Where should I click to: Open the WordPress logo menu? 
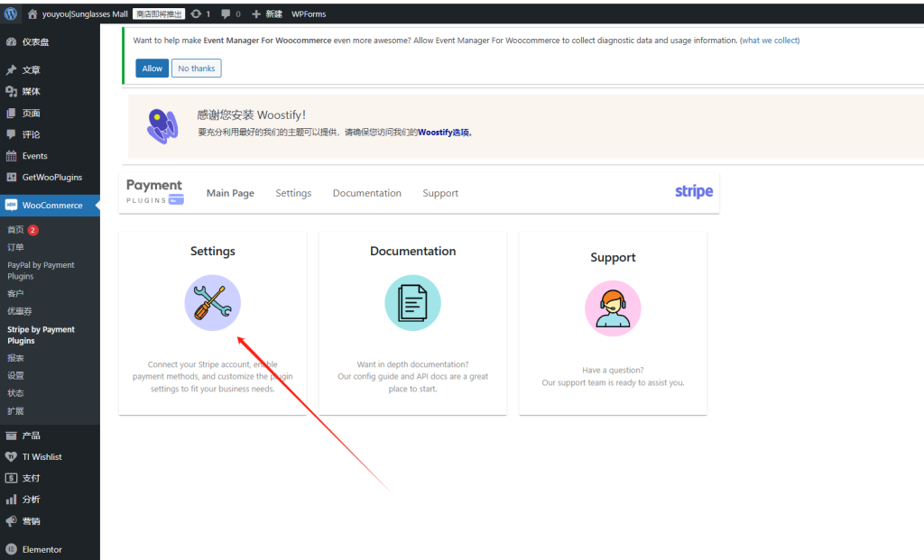click(x=10, y=14)
